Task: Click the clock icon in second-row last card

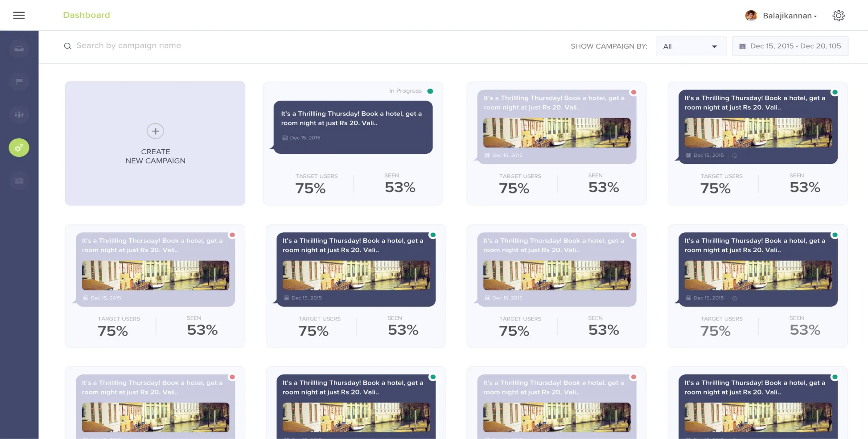Action: (x=735, y=298)
